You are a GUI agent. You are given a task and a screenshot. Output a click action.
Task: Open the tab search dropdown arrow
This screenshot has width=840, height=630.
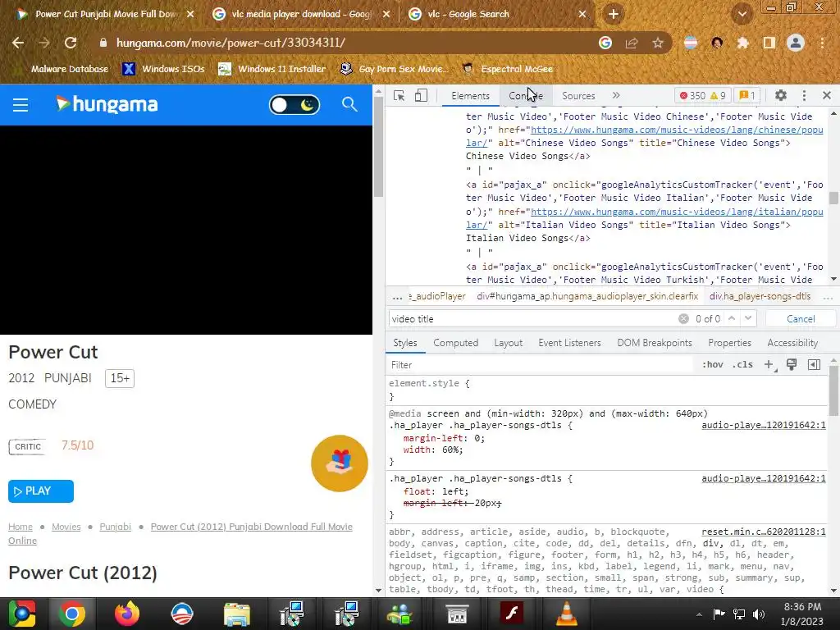click(x=742, y=15)
